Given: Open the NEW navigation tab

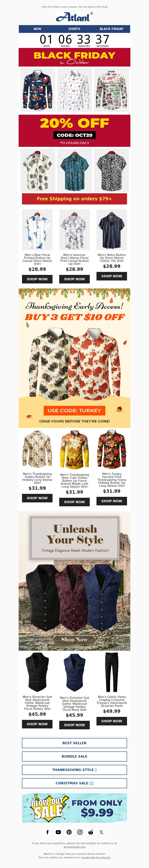Looking at the screenshot, I should coord(37,29).
